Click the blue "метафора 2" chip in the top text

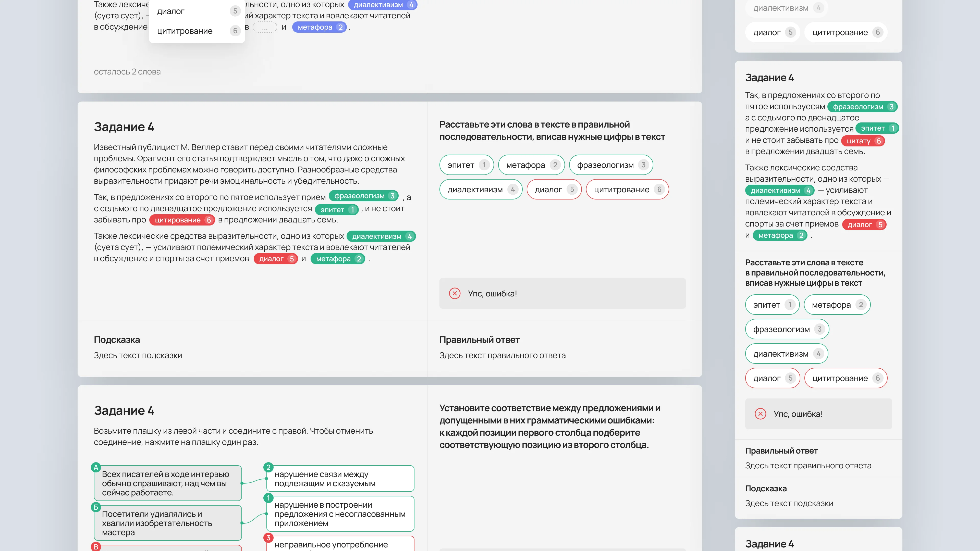click(320, 27)
